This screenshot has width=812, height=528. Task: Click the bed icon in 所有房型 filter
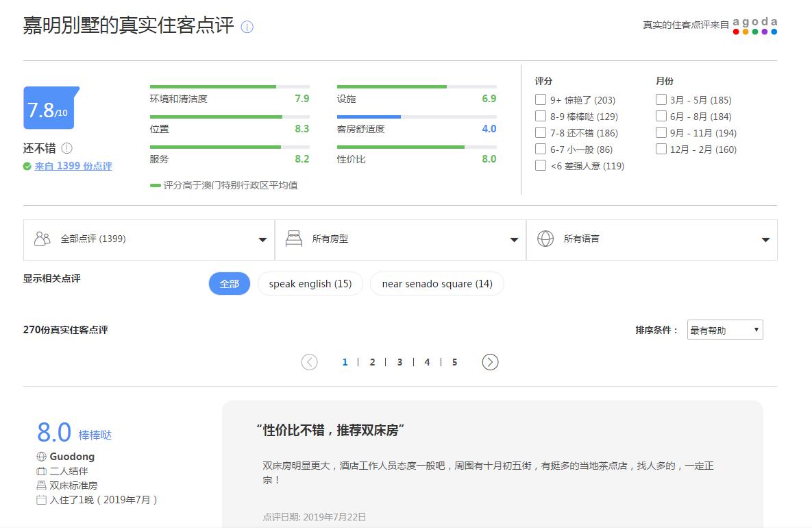coord(294,239)
